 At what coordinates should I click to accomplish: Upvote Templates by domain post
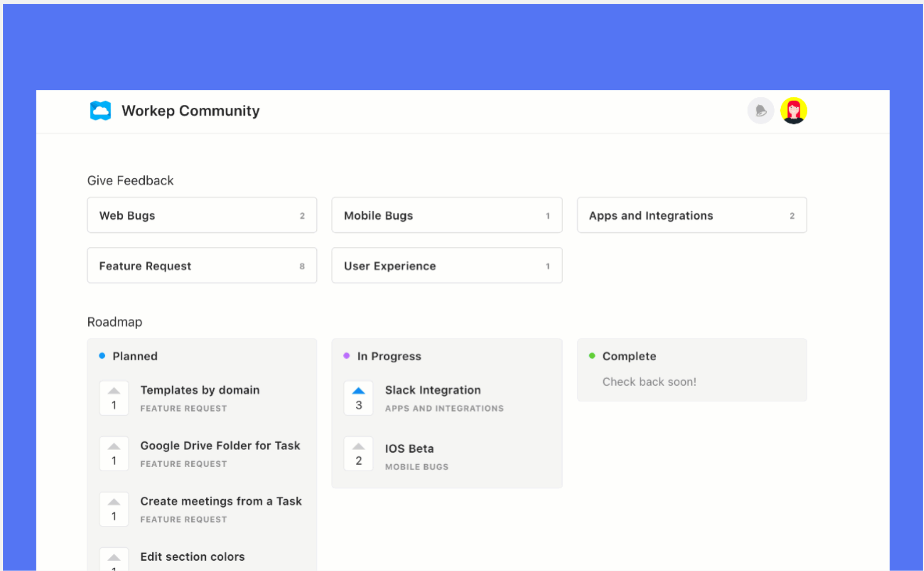[x=114, y=398]
